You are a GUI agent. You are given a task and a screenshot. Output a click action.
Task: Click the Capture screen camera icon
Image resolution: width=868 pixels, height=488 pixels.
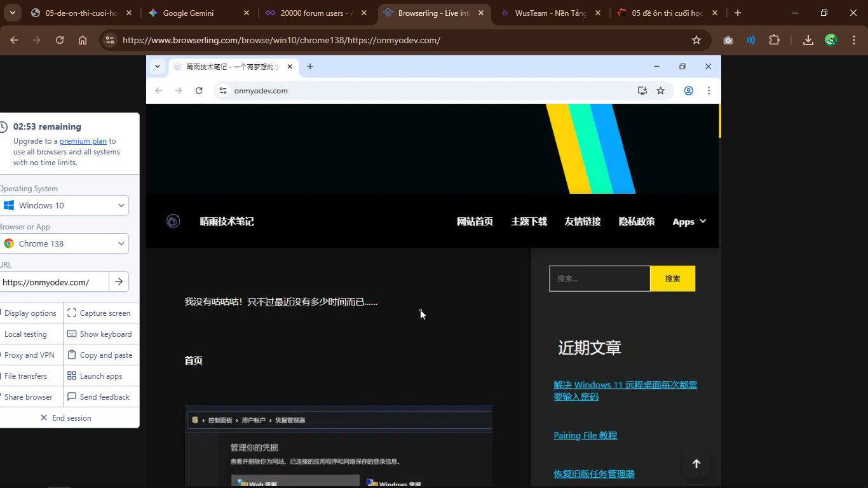[x=72, y=313]
